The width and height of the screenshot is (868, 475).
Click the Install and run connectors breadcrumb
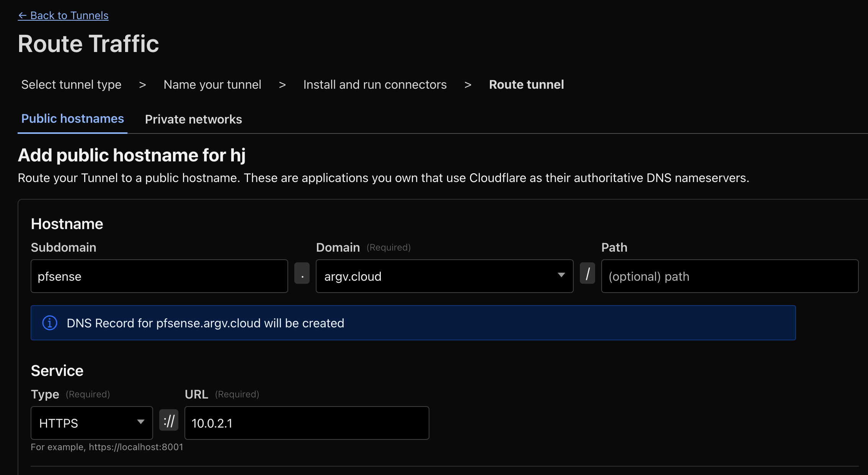(375, 85)
